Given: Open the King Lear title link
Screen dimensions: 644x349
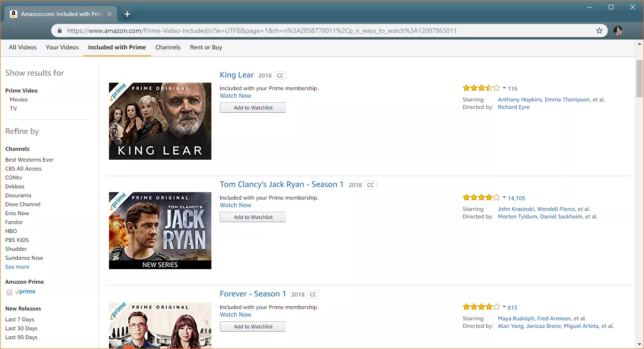Looking at the screenshot, I should pos(237,75).
